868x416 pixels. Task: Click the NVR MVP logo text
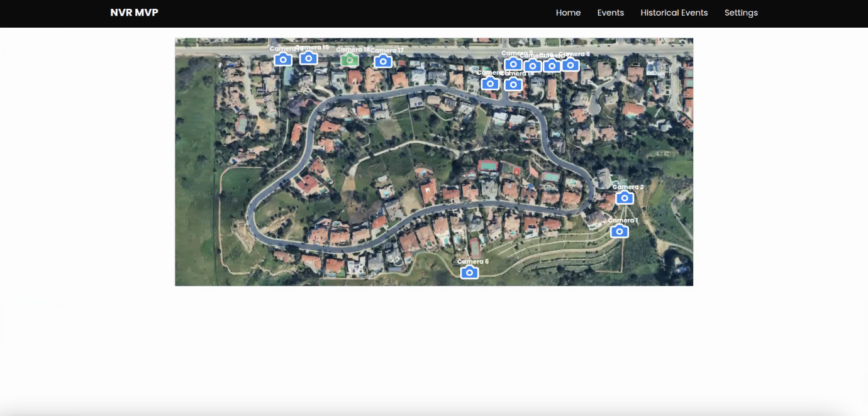[x=134, y=13]
